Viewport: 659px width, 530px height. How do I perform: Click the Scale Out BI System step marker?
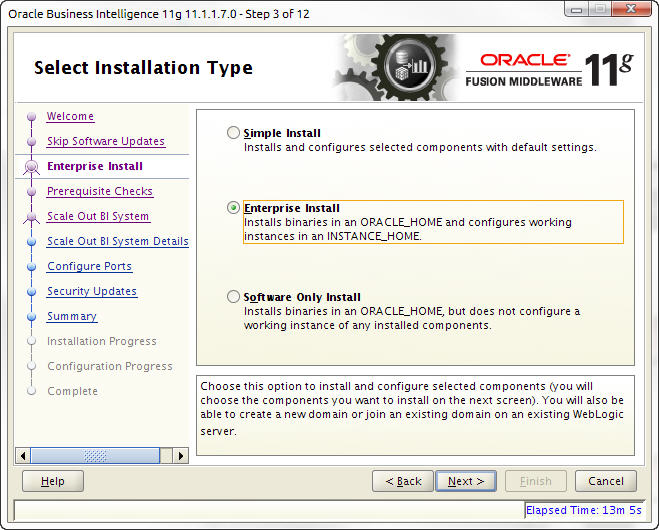pos(32,217)
